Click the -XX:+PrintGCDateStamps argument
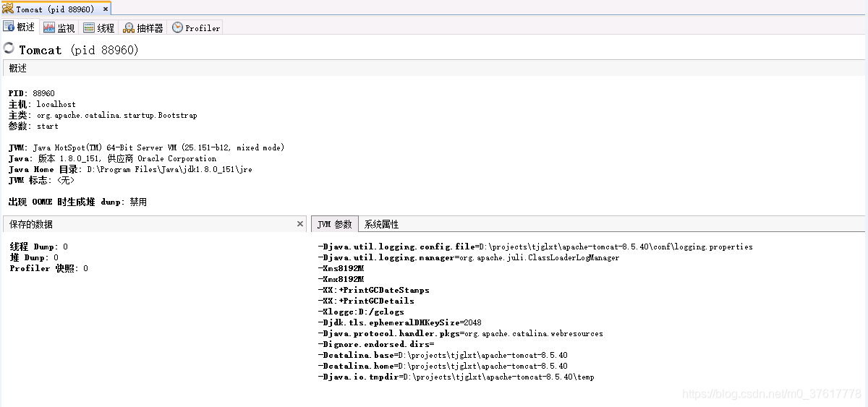This screenshot has height=407, width=868. coord(373,290)
